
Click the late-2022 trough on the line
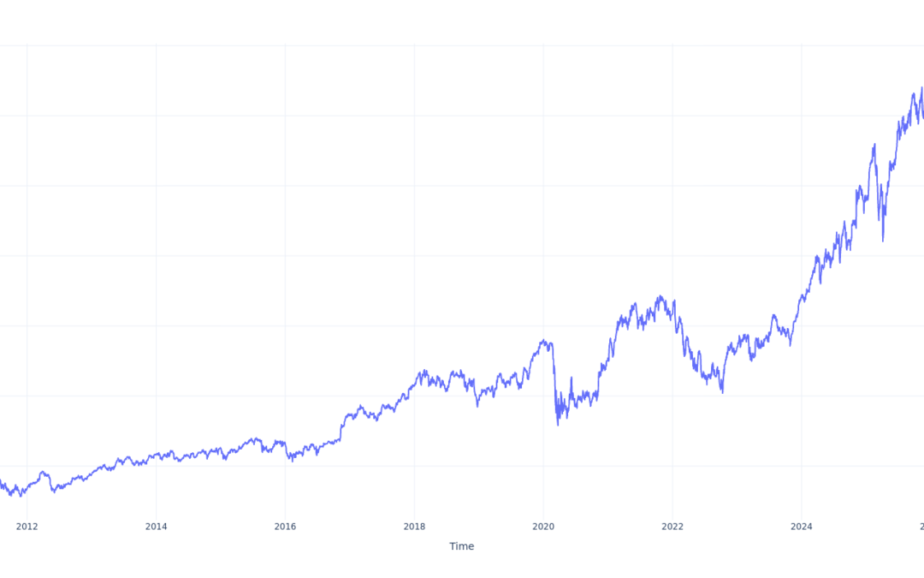[x=723, y=392]
